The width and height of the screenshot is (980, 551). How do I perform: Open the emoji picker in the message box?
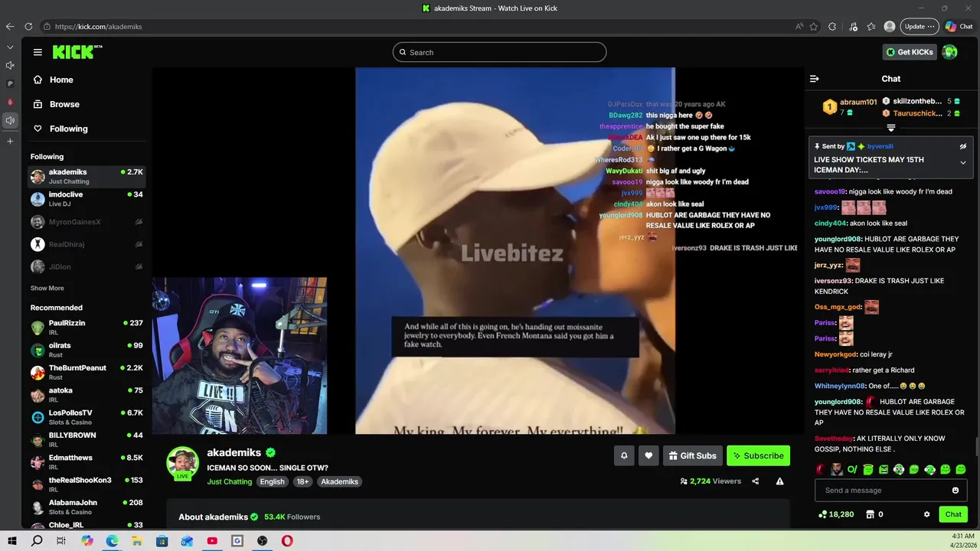pyautogui.click(x=955, y=491)
